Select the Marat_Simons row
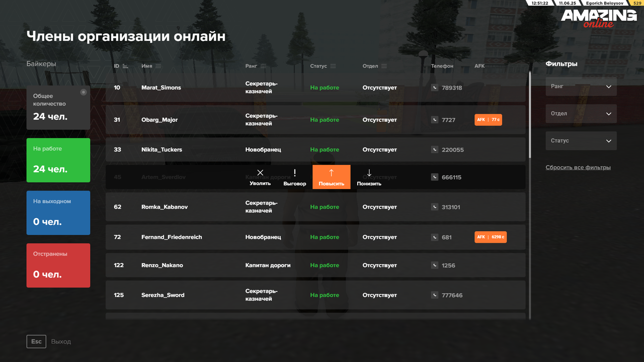The image size is (644, 362). [315, 87]
